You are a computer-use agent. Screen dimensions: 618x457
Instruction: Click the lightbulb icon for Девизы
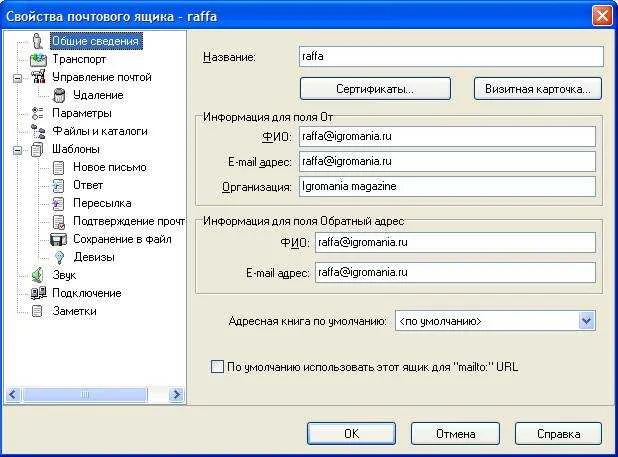59,257
